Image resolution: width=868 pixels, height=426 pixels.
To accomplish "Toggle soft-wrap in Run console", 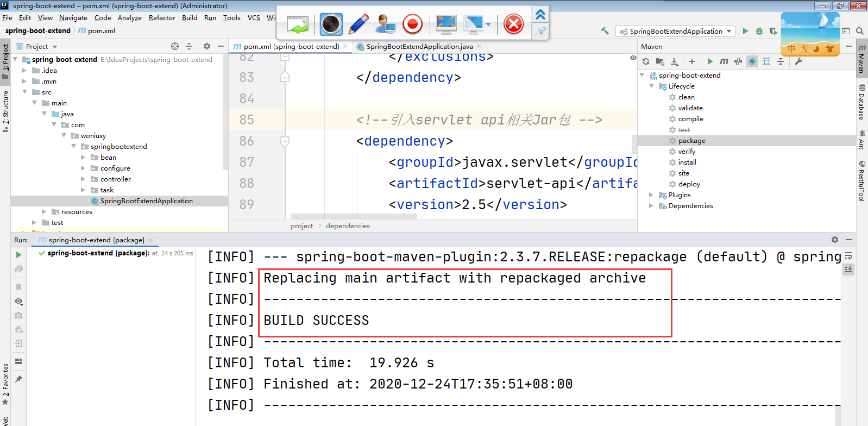I will click(848, 256).
